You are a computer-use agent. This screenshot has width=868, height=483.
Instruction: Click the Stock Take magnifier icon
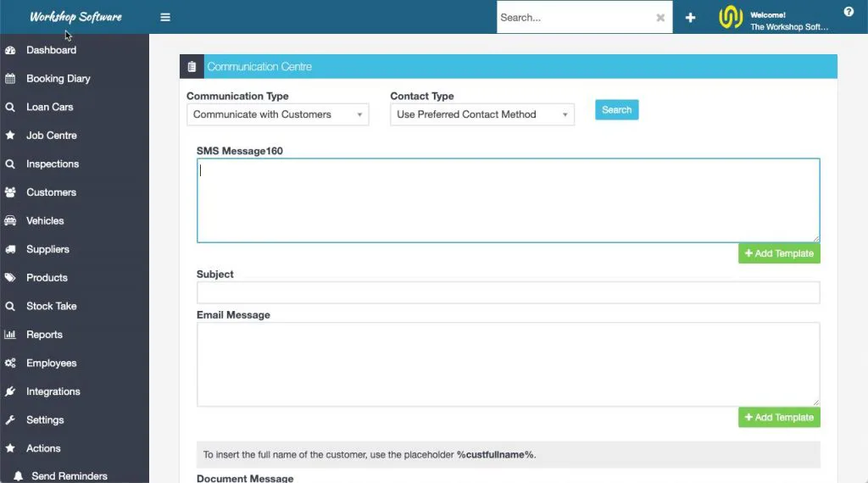tap(10, 306)
